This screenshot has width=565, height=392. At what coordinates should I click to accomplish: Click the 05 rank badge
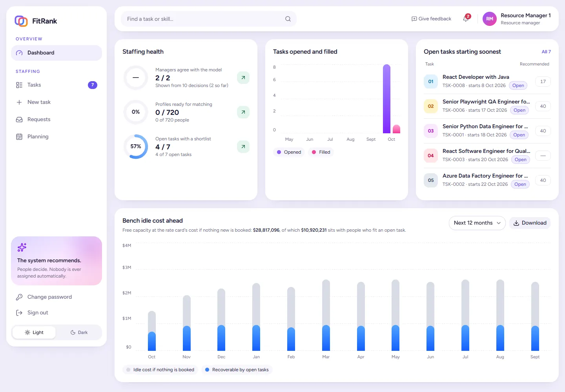pyautogui.click(x=431, y=180)
